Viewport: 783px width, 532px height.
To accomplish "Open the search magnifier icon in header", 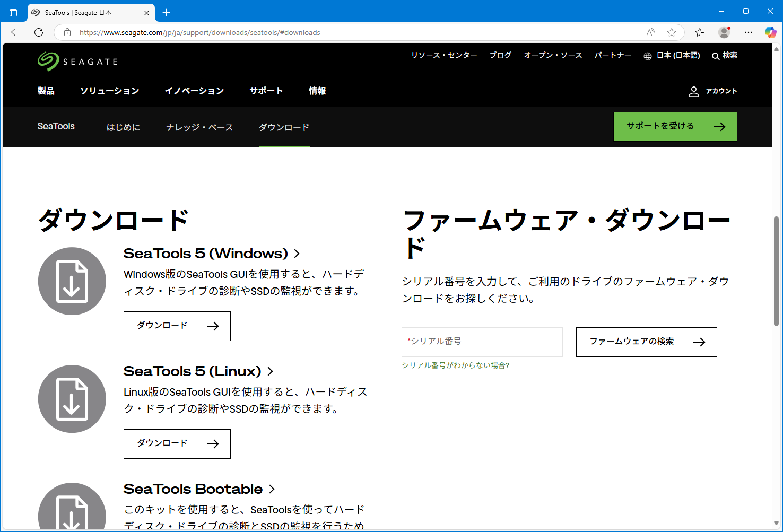I will 716,56.
